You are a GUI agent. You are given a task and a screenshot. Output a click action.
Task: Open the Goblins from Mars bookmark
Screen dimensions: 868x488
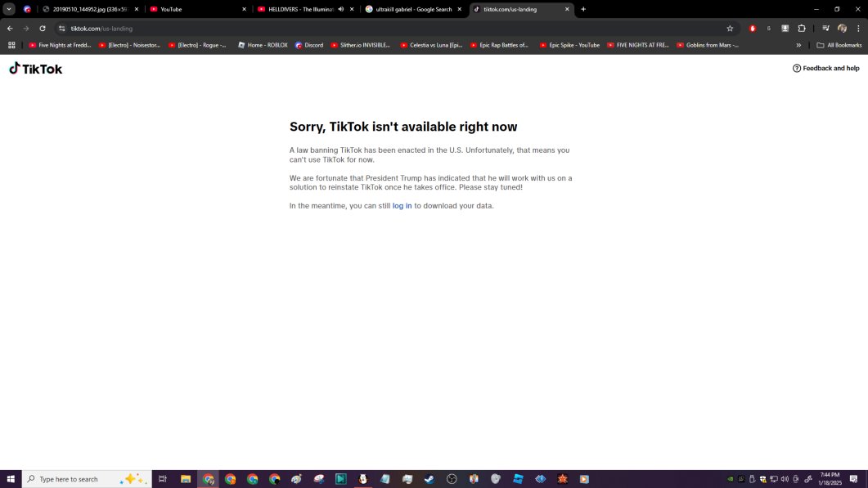(x=708, y=46)
